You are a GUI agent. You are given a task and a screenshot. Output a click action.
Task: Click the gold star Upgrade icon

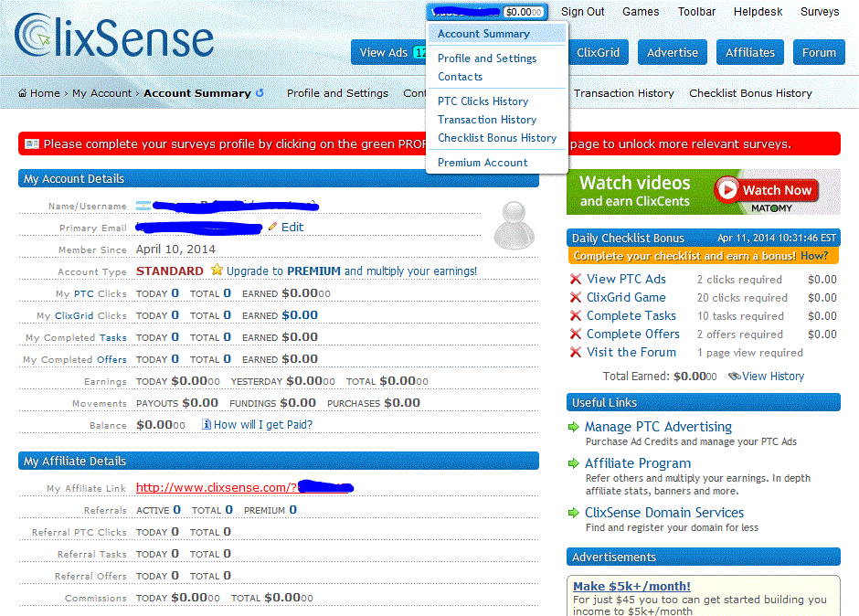(217, 271)
